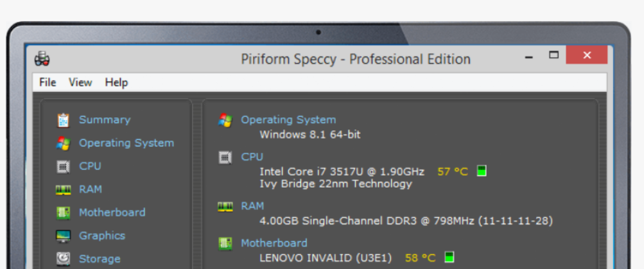Click the RAM stick icon in sidebar
644x269 pixels.
click(x=63, y=190)
